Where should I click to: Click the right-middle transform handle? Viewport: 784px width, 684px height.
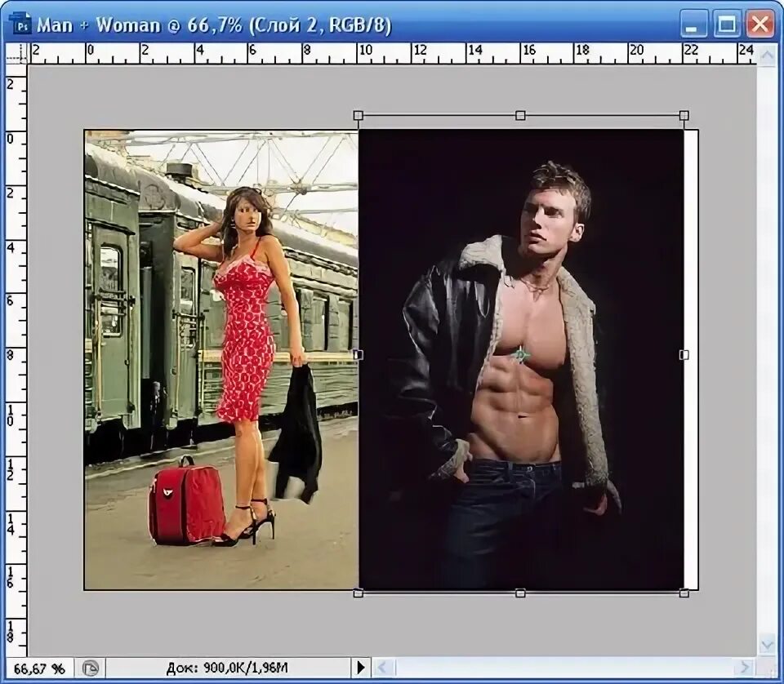tap(684, 355)
